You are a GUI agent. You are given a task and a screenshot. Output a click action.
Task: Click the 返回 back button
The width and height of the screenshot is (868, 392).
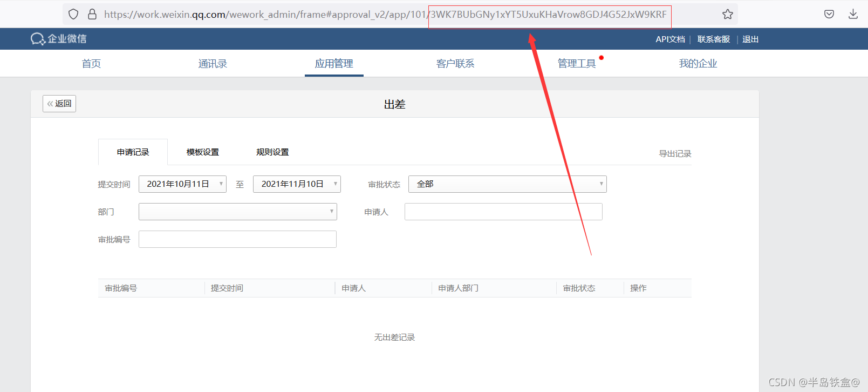[x=59, y=104]
